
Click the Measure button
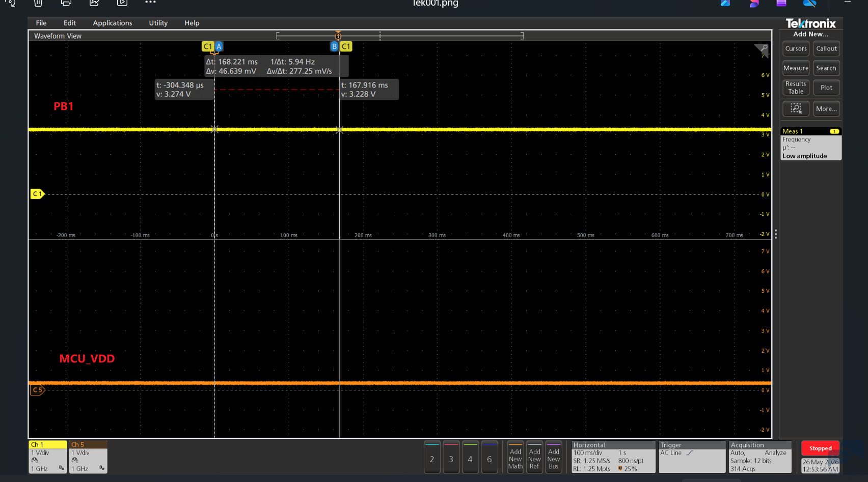coord(796,68)
